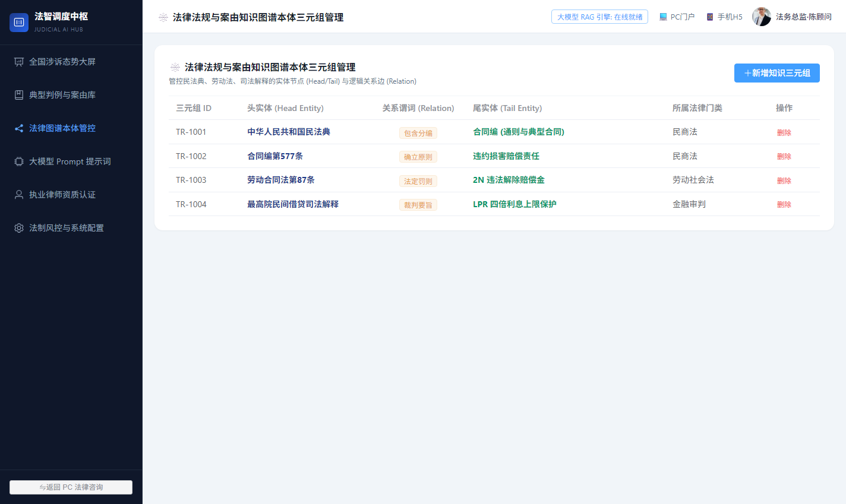This screenshot has height=504, width=846.
Task: Click head entity 合同编第577条
Action: 275,156
